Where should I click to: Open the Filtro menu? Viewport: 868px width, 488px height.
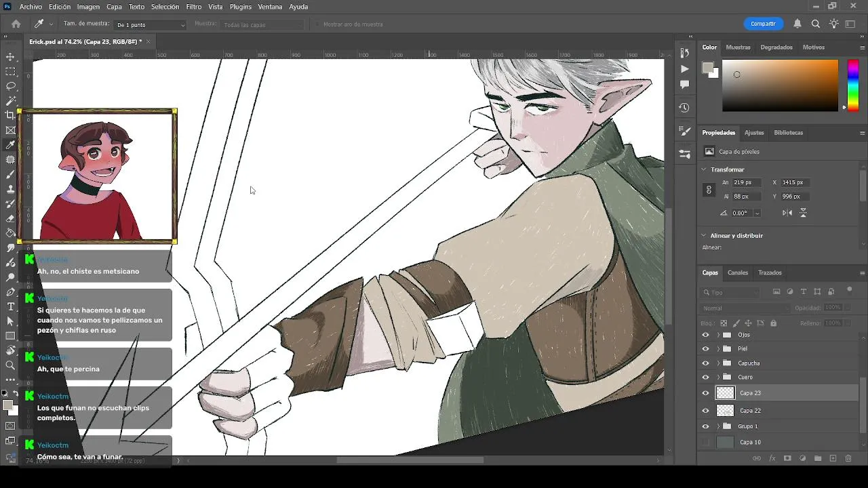(194, 7)
